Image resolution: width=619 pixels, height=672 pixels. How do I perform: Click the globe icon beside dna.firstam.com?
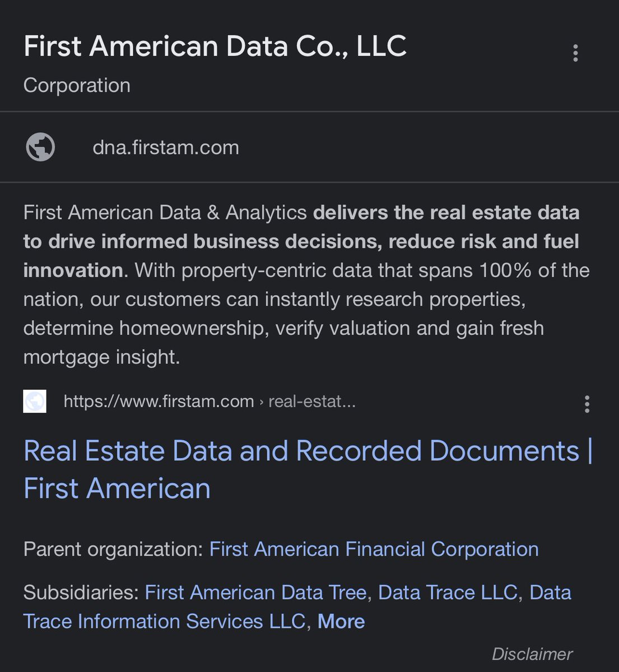pyautogui.click(x=40, y=147)
